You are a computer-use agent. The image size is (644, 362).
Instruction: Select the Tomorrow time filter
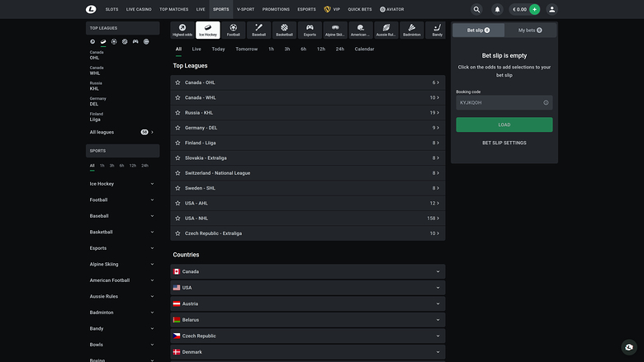246,49
